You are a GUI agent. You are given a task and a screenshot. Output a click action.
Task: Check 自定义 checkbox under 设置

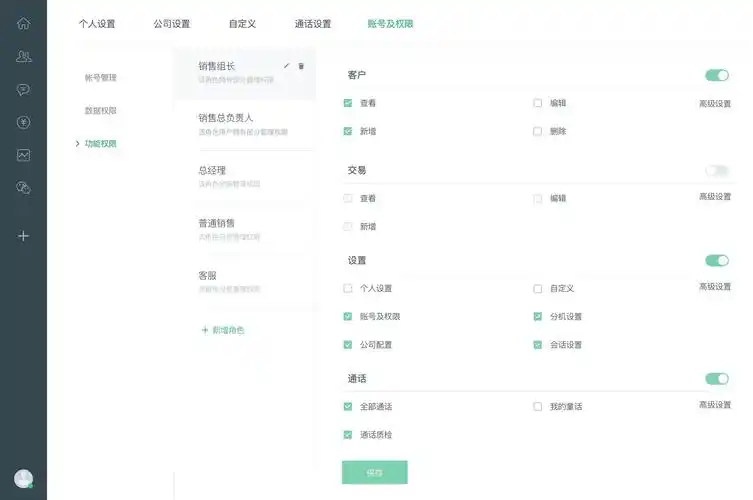coord(537,288)
